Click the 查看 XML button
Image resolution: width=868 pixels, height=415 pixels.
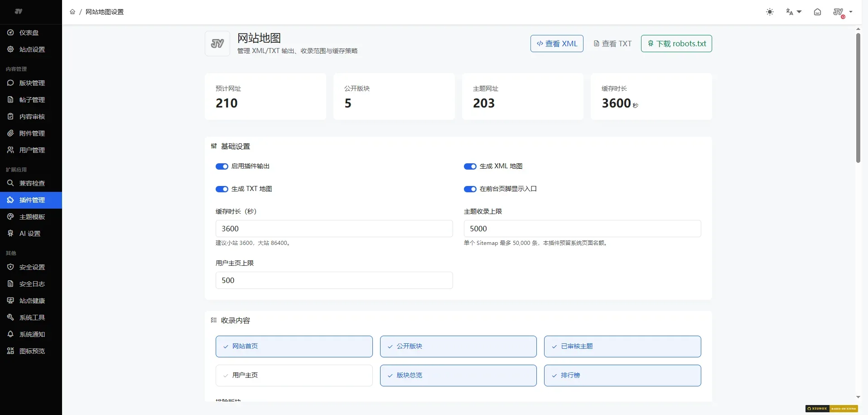click(x=557, y=44)
